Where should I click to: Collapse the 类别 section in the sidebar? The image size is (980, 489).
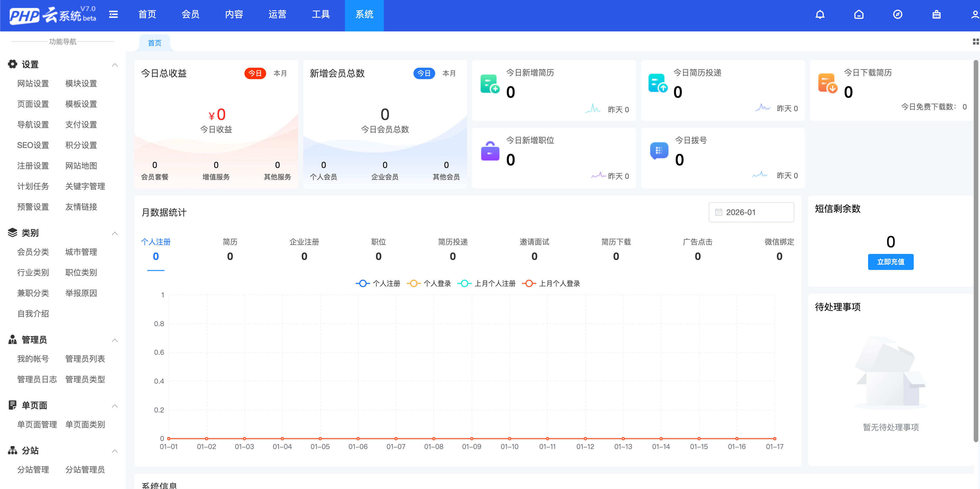point(115,233)
